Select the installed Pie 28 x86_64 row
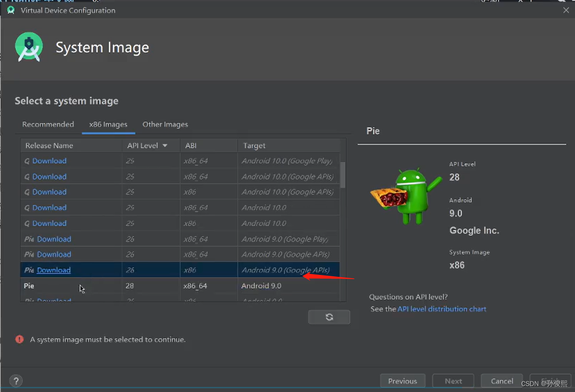 tap(180, 286)
